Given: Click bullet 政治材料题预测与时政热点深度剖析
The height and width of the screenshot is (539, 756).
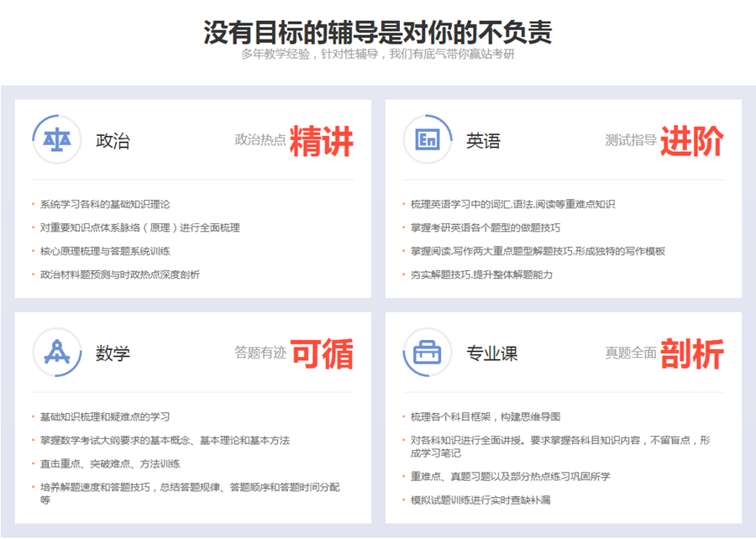Looking at the screenshot, I should coord(120,275).
